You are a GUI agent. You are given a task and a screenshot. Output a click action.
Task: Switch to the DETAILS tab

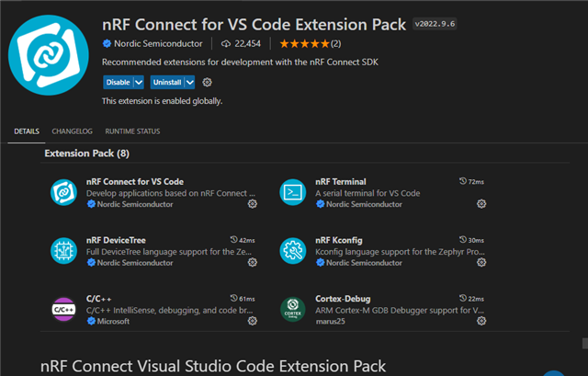coord(27,131)
